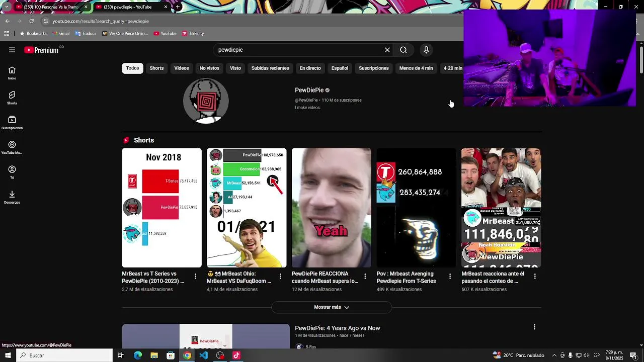The height and width of the screenshot is (362, 644).
Task: Select the Visto filter chip
Action: click(235, 68)
